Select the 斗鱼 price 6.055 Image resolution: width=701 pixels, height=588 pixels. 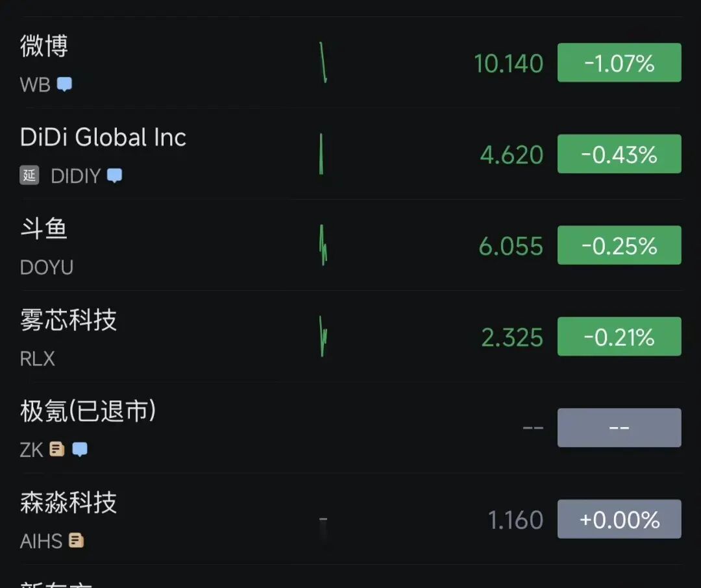[511, 246]
